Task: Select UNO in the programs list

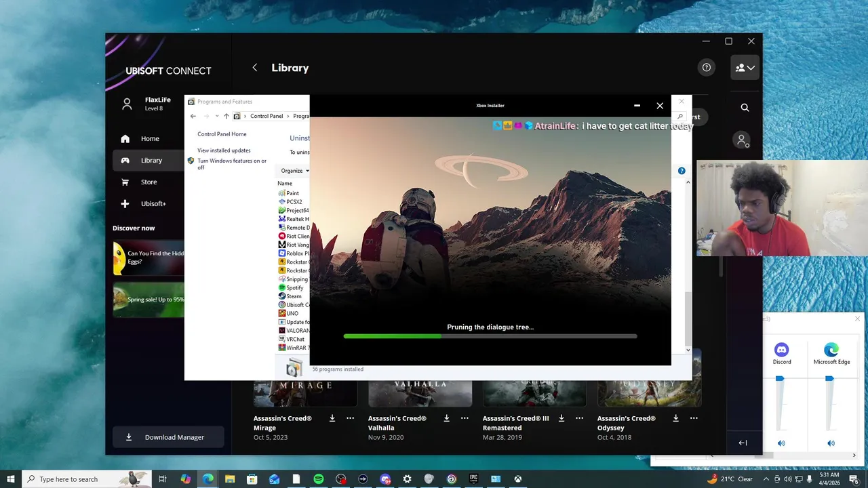Action: (292, 314)
